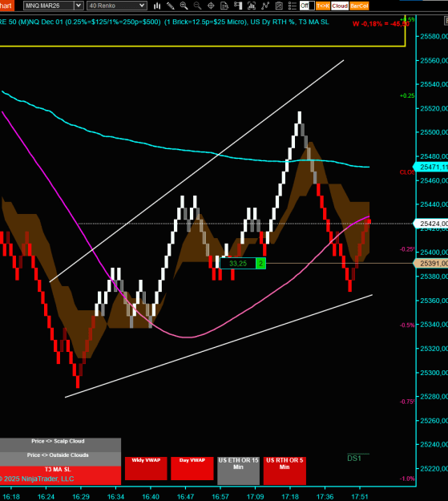
Task: Select the Chart tab
Action: pos(6,6)
